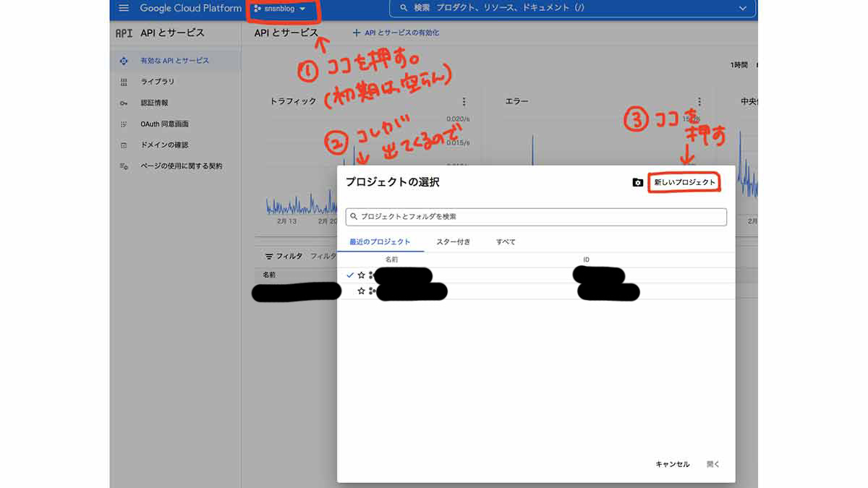Star the second project in the list

(362, 291)
